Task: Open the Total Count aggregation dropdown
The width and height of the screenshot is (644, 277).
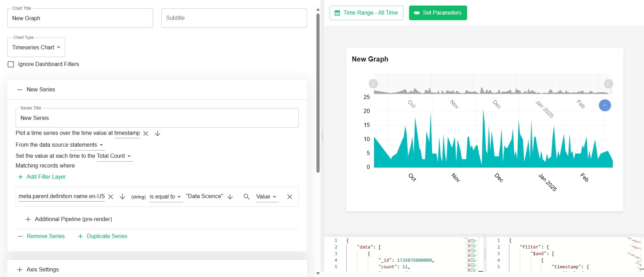Action: [115, 156]
